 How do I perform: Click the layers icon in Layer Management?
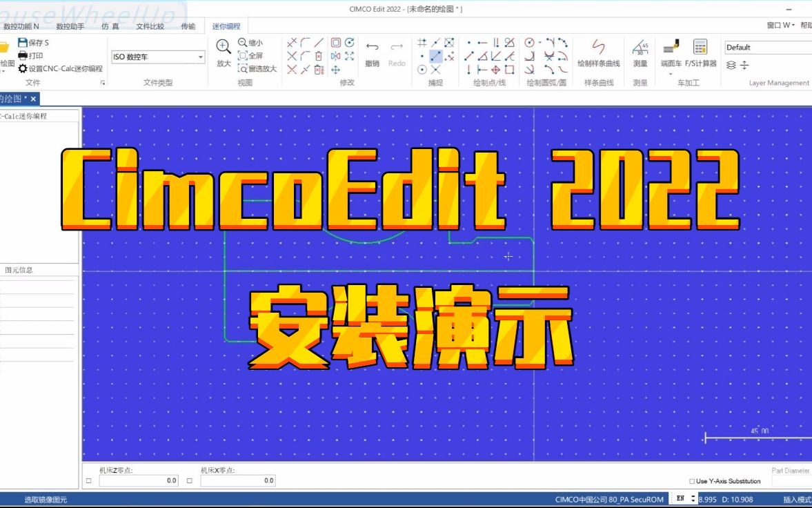coord(731,65)
